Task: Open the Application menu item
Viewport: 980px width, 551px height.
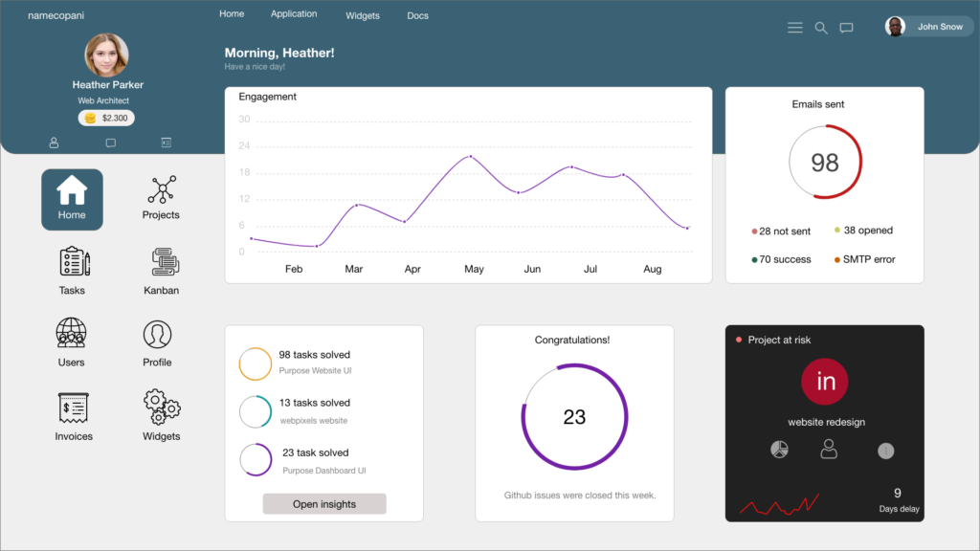Action: [x=294, y=13]
